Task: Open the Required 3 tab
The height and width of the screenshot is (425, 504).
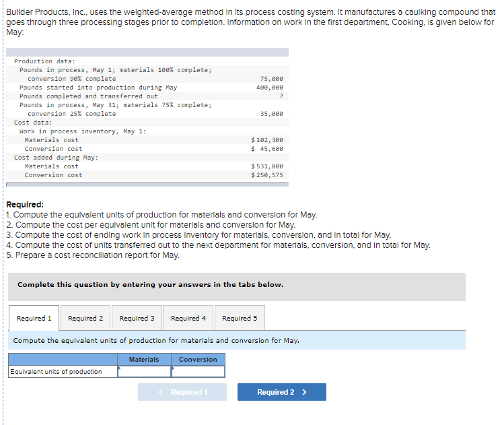Action: [x=137, y=318]
